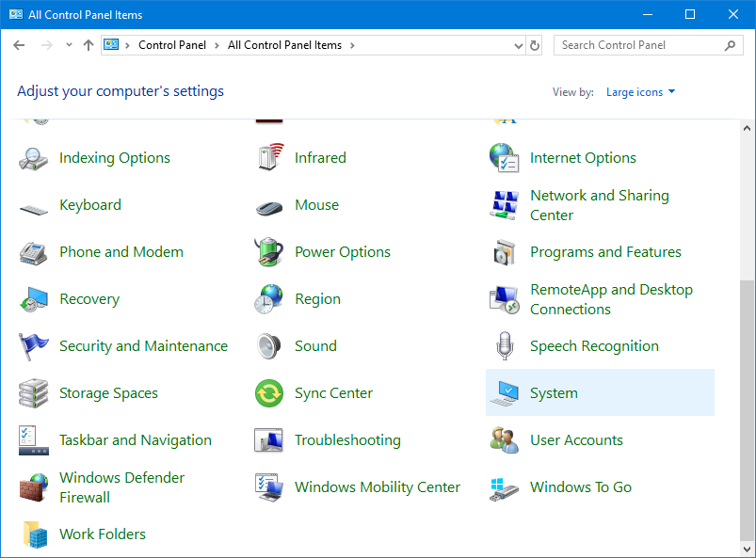Click the User Accounts link
Viewport: 756px width, 558px height.
[x=576, y=440]
